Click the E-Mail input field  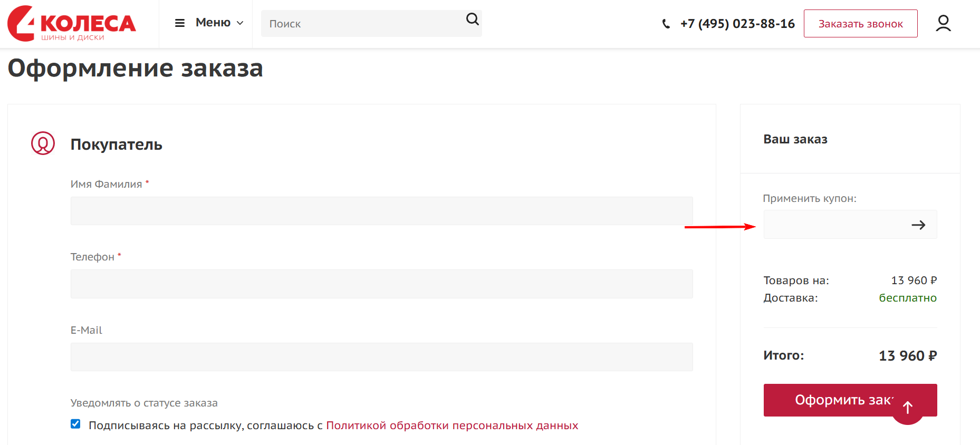coord(381,357)
